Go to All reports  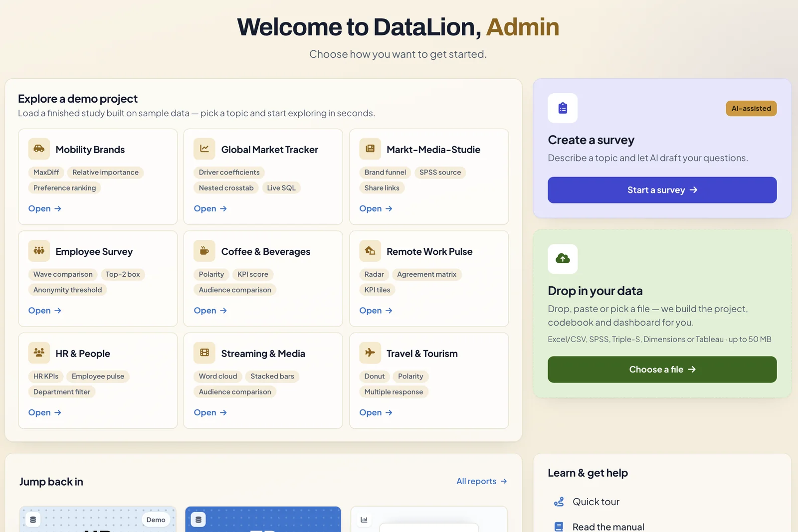click(x=482, y=481)
